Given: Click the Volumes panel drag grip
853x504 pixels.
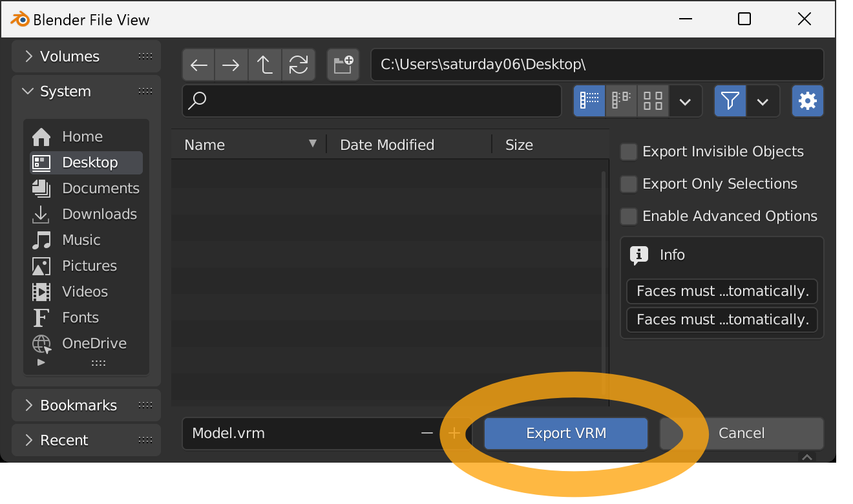Looking at the screenshot, I should point(145,56).
